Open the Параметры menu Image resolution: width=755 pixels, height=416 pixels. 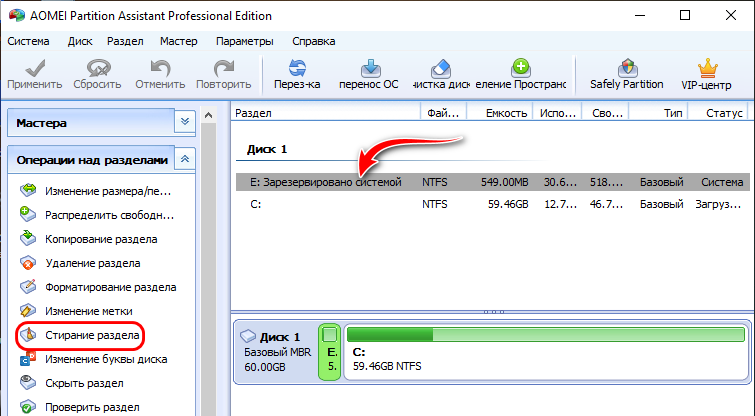click(245, 41)
